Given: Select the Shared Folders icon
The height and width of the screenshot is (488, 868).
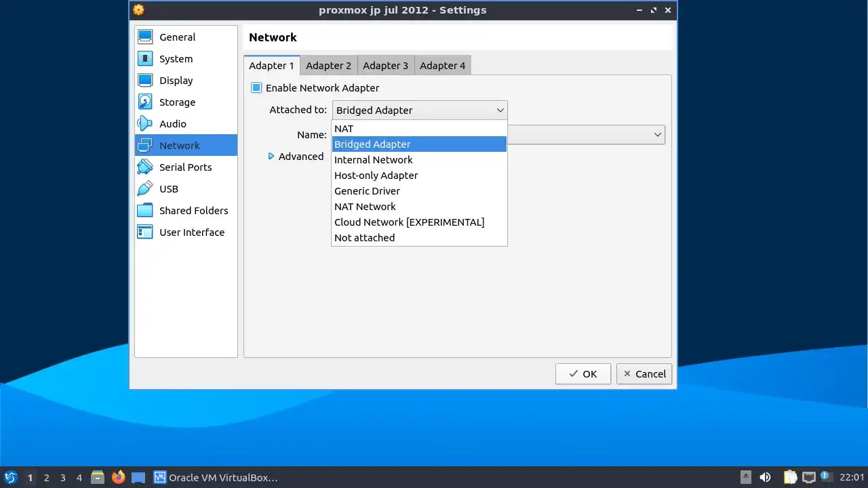Looking at the screenshot, I should 145,210.
